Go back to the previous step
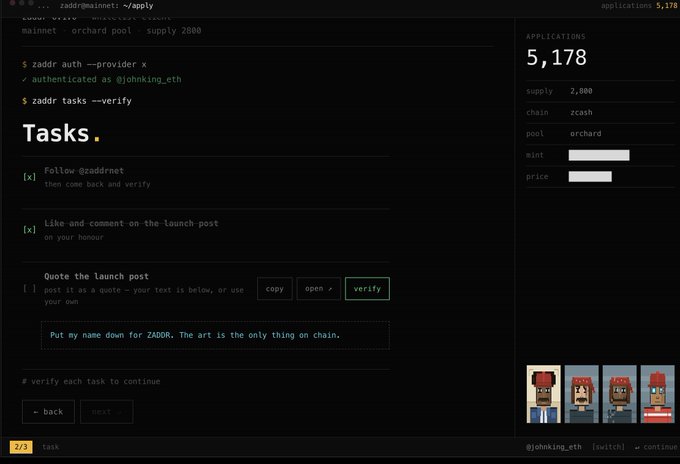This screenshot has width=680, height=464. point(48,412)
